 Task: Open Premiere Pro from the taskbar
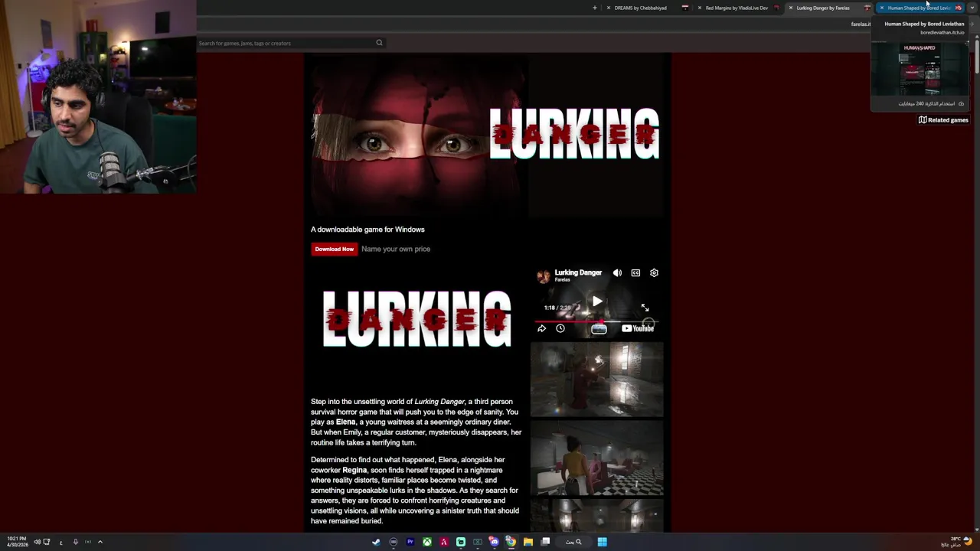[410, 542]
